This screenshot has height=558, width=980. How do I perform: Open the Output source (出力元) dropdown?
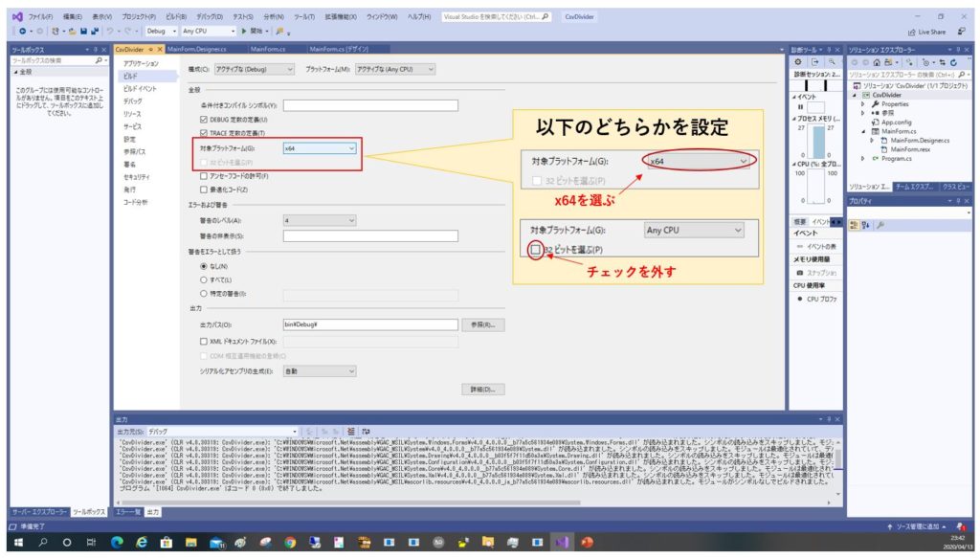pos(222,432)
